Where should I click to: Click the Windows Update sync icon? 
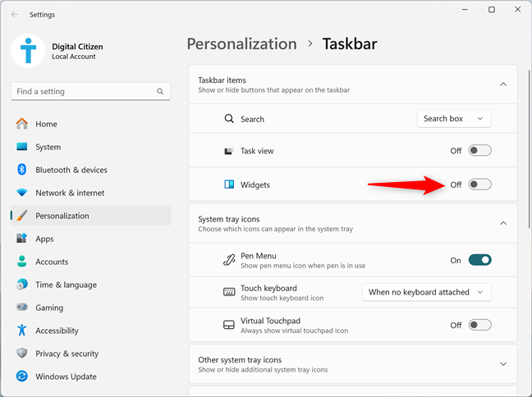21,376
